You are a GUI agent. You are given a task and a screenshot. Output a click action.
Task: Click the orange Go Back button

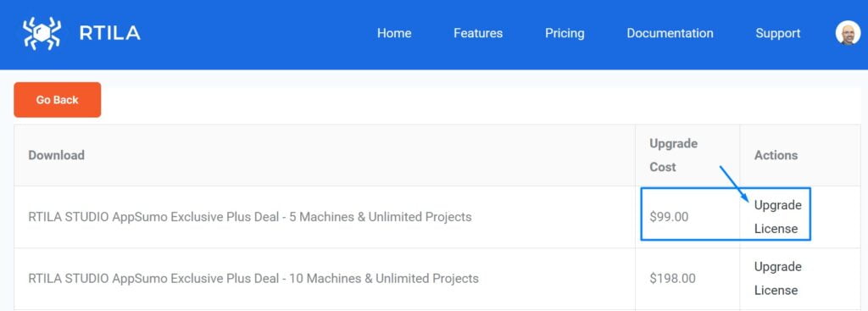coord(58,100)
